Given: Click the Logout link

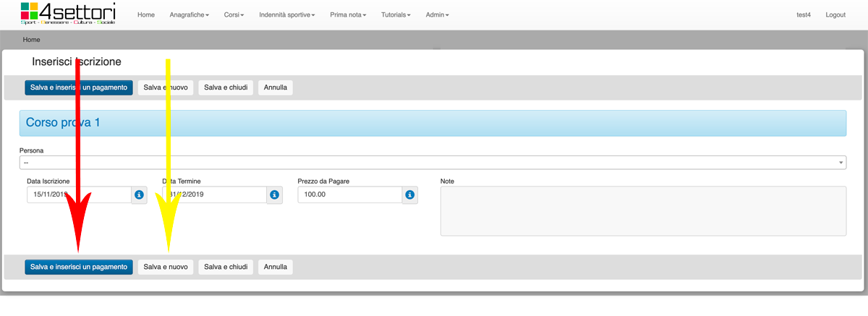Looking at the screenshot, I should 835,15.
